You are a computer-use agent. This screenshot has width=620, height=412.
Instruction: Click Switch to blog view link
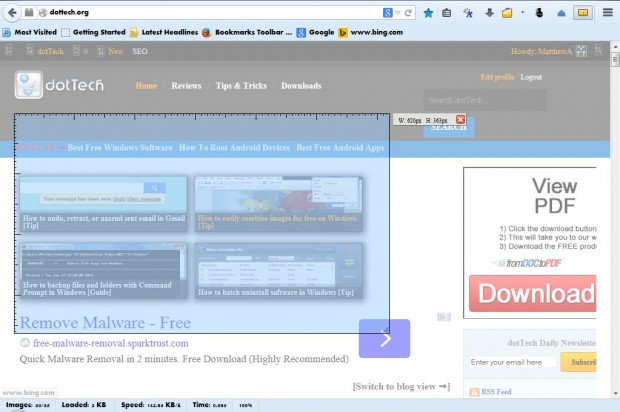pos(401,386)
